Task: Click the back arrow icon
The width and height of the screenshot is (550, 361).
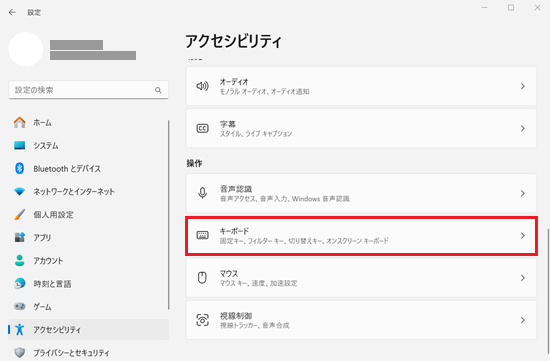Action: (12, 13)
